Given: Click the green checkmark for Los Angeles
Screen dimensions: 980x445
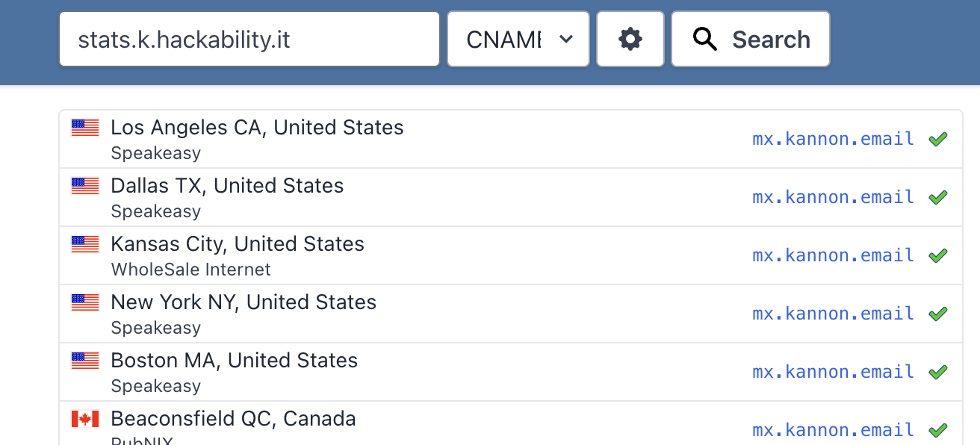Looking at the screenshot, I should (x=937, y=139).
